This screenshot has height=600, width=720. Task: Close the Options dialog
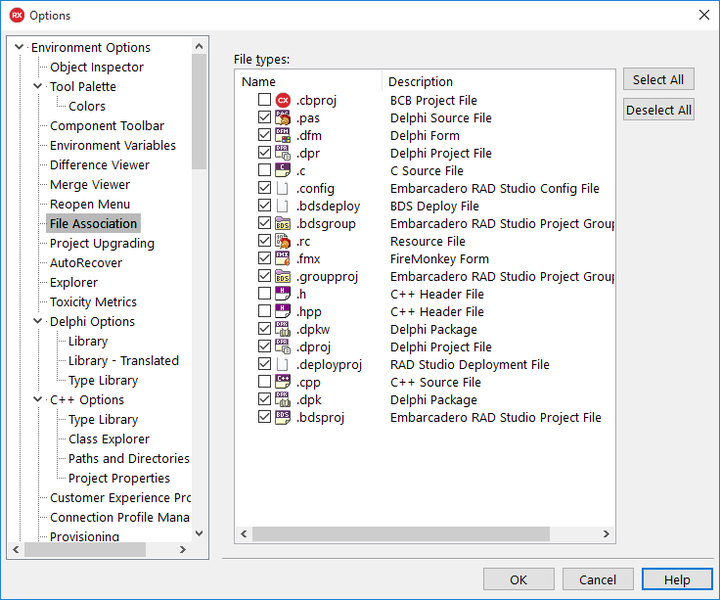point(704,15)
